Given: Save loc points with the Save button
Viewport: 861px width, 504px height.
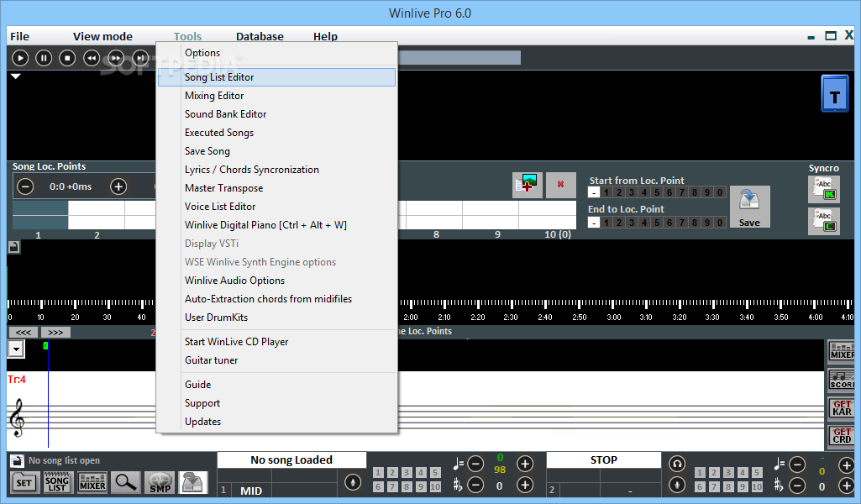Looking at the screenshot, I should point(749,207).
